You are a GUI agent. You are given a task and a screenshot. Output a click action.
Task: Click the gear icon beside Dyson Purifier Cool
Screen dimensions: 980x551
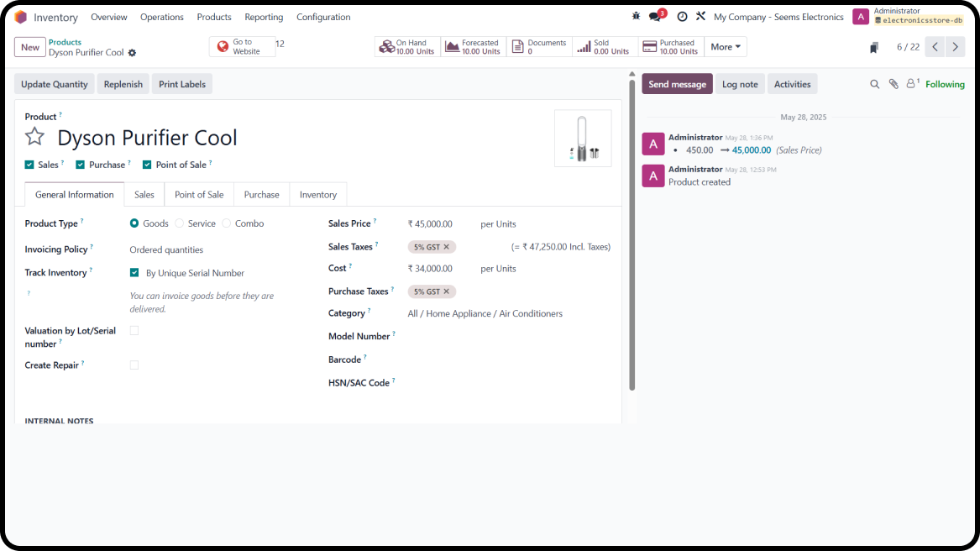point(132,53)
